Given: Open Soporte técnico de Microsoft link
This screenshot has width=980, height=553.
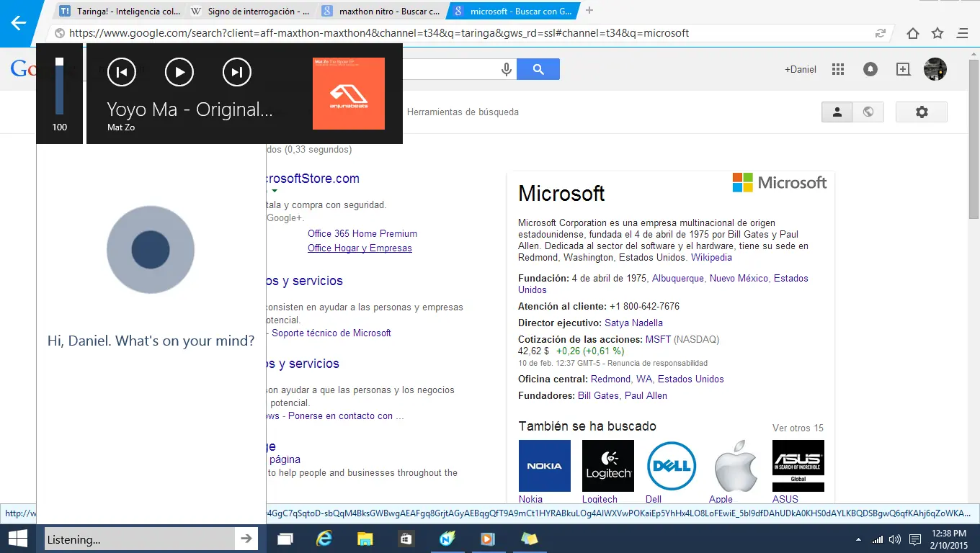Looking at the screenshot, I should coord(331,333).
